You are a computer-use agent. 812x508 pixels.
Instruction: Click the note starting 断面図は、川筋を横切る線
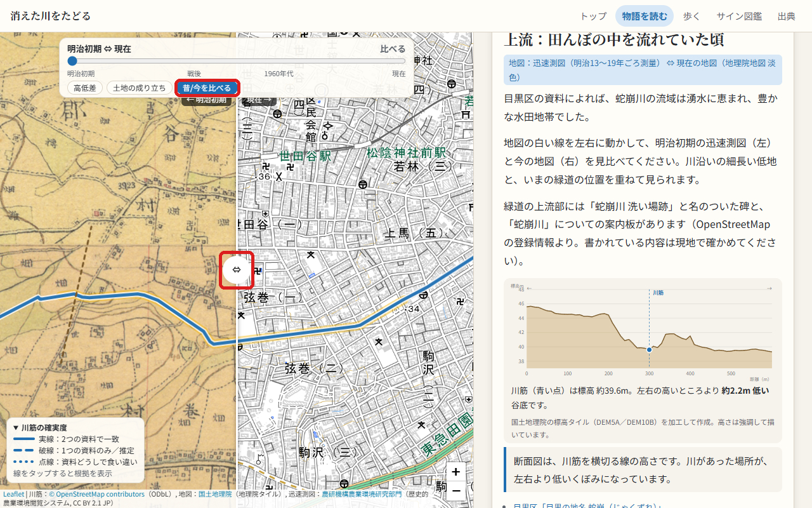click(x=643, y=469)
